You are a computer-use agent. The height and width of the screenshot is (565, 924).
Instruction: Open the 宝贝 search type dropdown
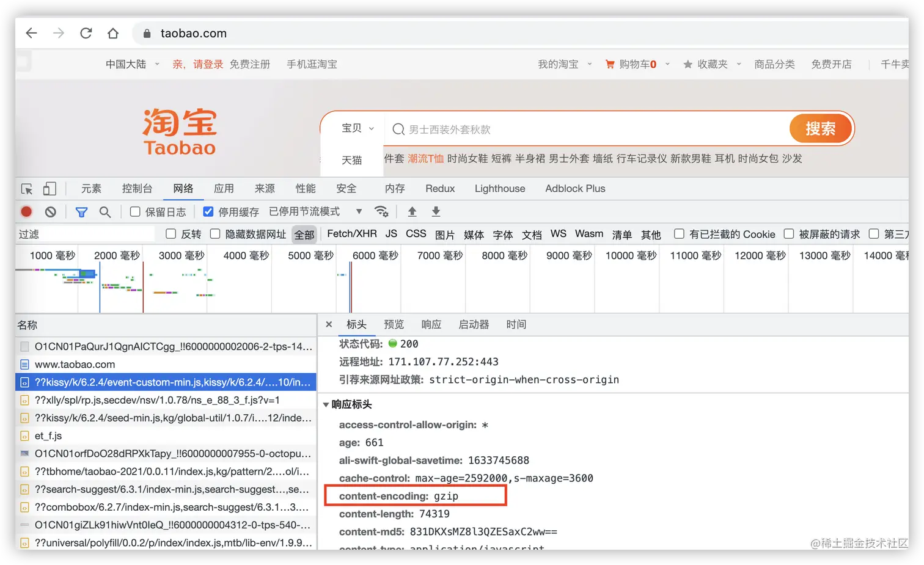pos(358,128)
